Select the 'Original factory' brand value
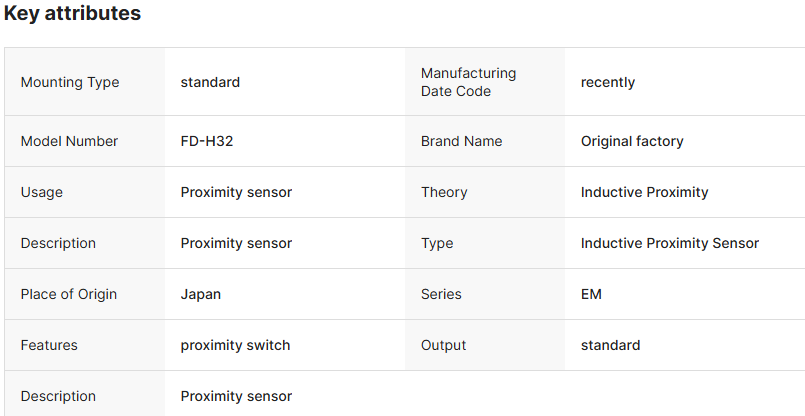This screenshot has height=416, width=805. (x=632, y=141)
